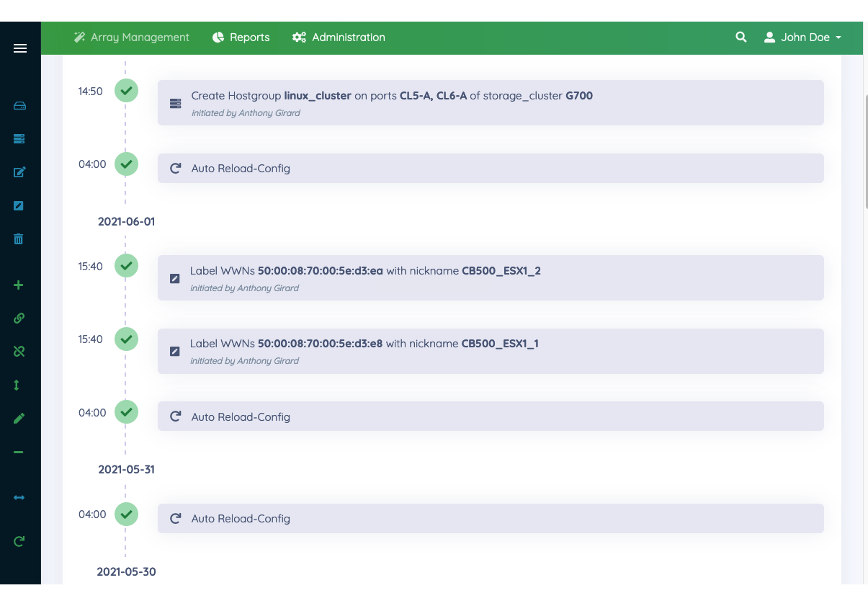Click the trash can icon in sidebar

coord(19,239)
